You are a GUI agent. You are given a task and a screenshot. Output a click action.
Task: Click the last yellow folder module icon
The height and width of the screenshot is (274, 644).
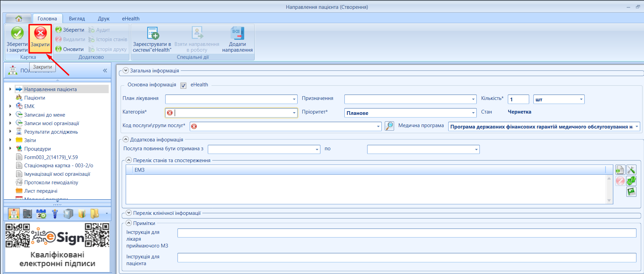click(x=95, y=213)
